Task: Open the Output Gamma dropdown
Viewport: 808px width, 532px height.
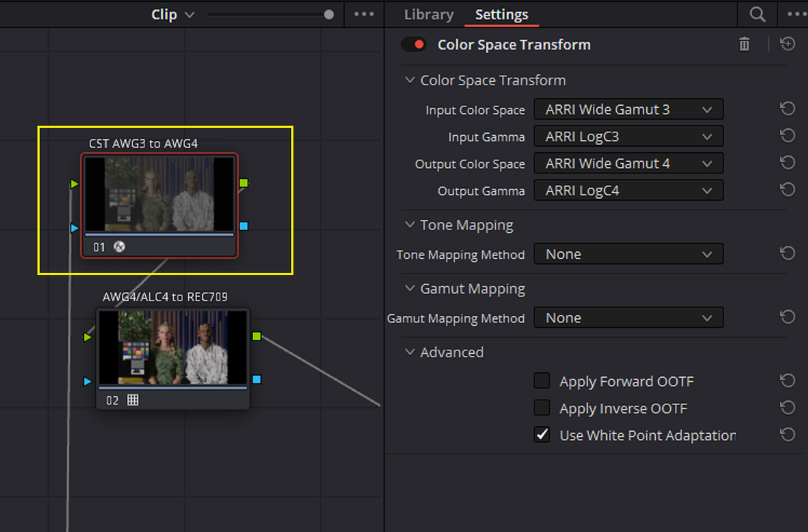Action: (628, 190)
